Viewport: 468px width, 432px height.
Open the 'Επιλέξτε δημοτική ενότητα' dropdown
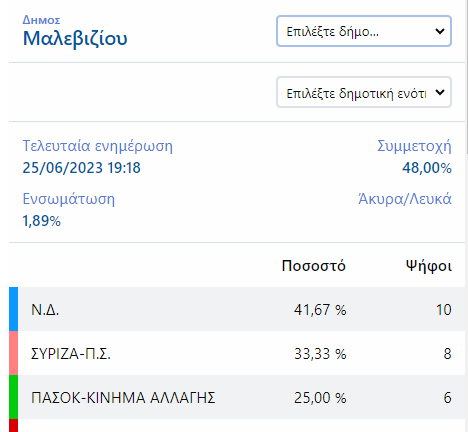click(364, 92)
